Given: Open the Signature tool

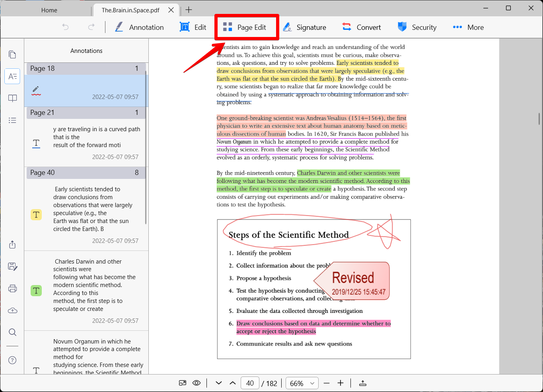Looking at the screenshot, I should coord(304,27).
